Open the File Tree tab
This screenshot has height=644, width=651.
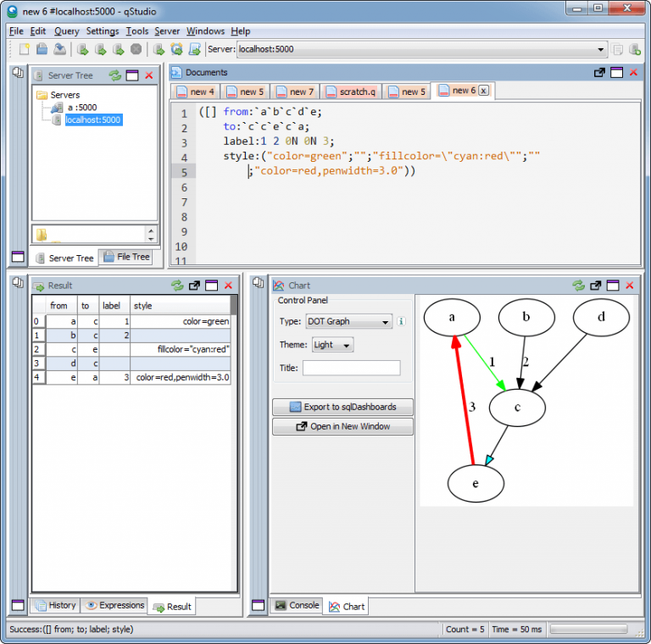click(x=125, y=257)
